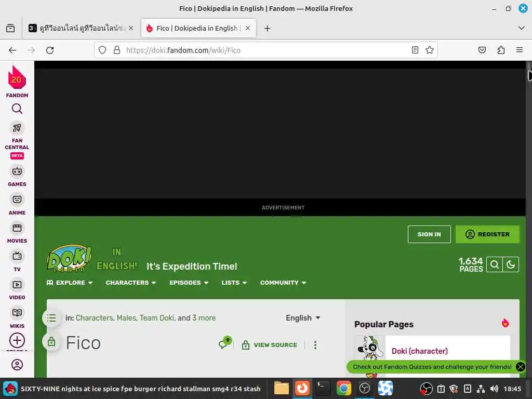532x399 pixels.
Task: Close the Thai TV online tab
Action: tap(131, 28)
